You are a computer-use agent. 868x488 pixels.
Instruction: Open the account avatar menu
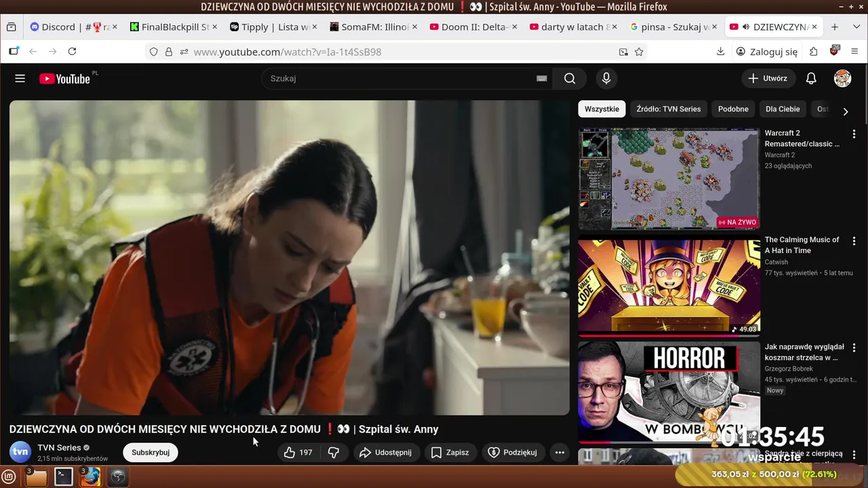842,79
